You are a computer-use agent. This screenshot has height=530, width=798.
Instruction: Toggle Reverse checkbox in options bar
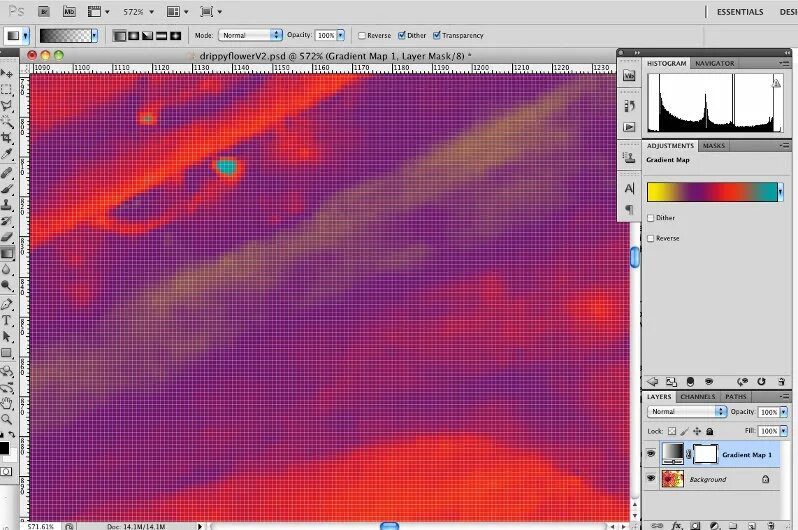pos(362,36)
